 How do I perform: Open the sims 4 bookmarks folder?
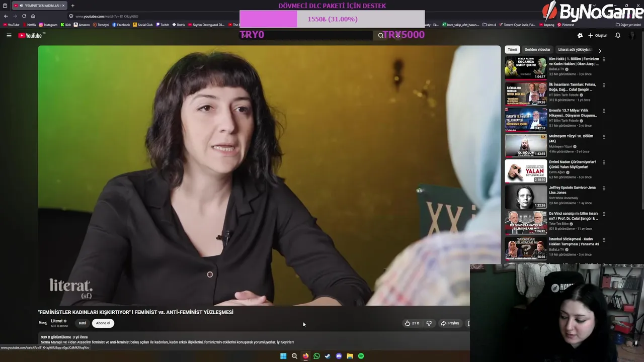[x=489, y=25]
